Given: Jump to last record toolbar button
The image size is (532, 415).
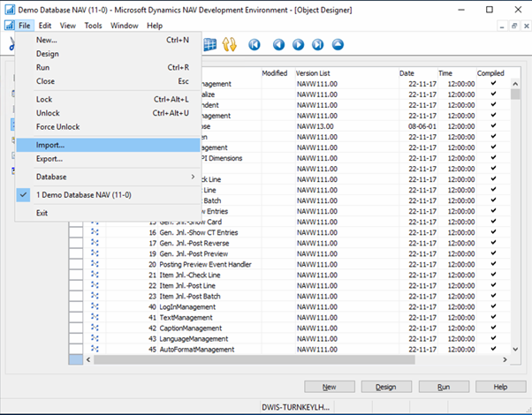Looking at the screenshot, I should click(317, 43).
